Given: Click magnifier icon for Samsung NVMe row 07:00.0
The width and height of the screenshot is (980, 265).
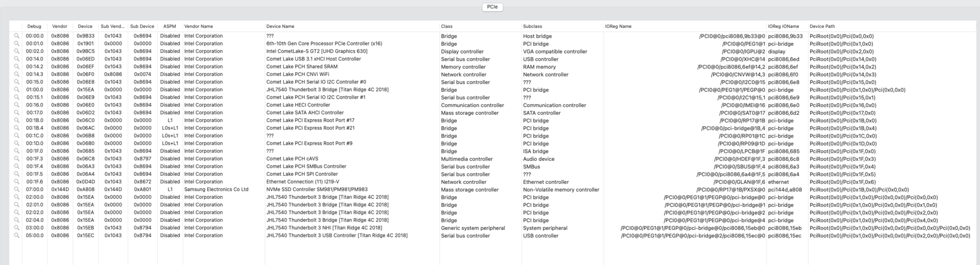Looking at the screenshot, I should point(17,190).
